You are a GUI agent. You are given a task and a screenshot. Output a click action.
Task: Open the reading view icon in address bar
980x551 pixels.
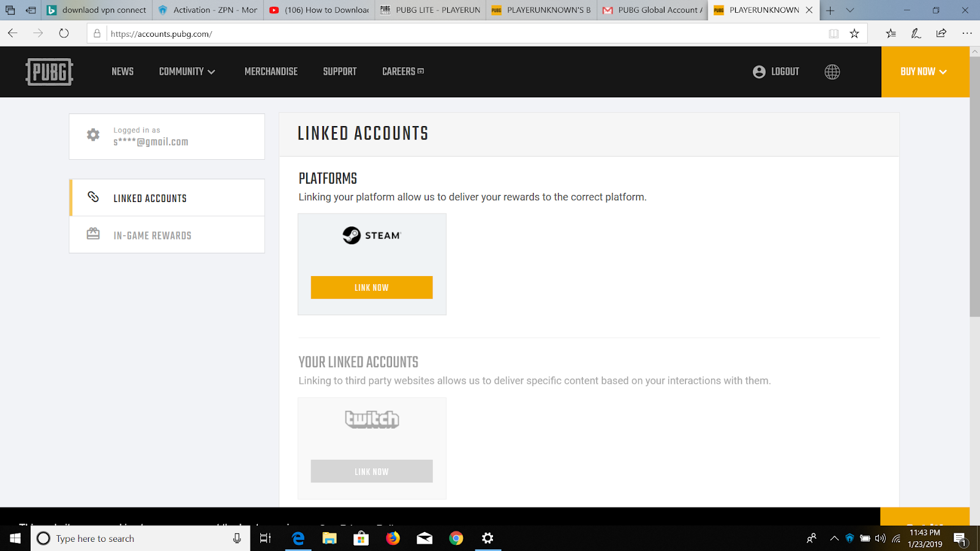tap(834, 34)
